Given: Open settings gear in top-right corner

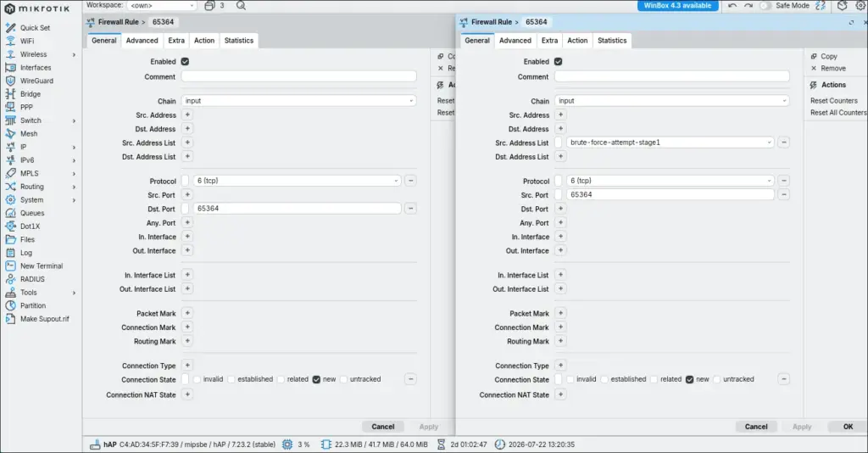Looking at the screenshot, I should (x=861, y=6).
